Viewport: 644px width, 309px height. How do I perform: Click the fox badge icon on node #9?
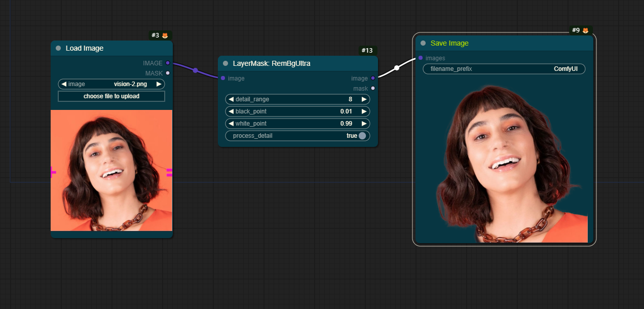585,30
